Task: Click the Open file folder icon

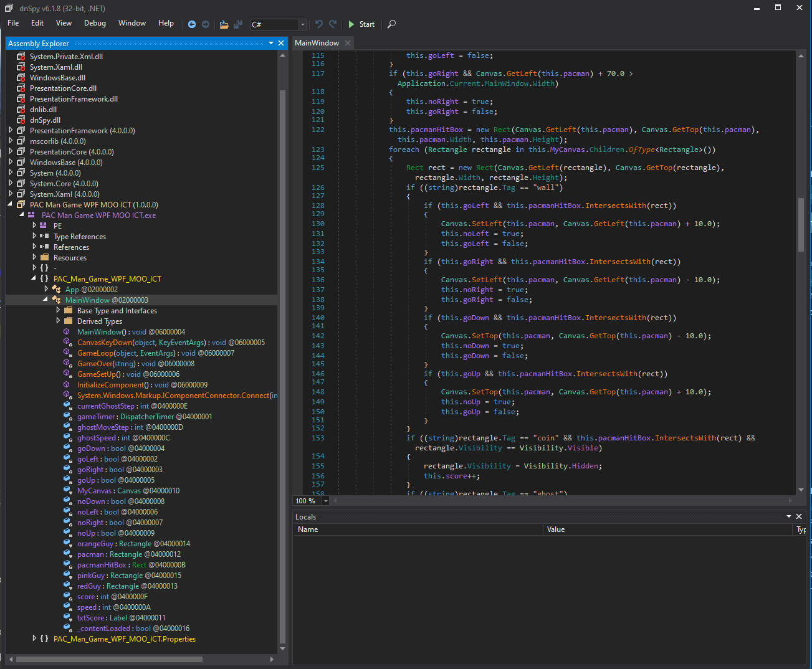Action: point(224,24)
